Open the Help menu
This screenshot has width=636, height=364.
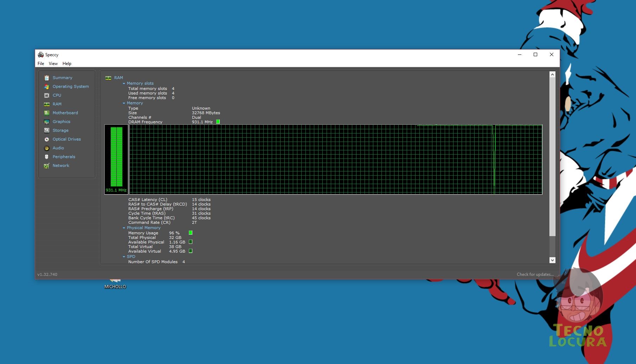[67, 64]
